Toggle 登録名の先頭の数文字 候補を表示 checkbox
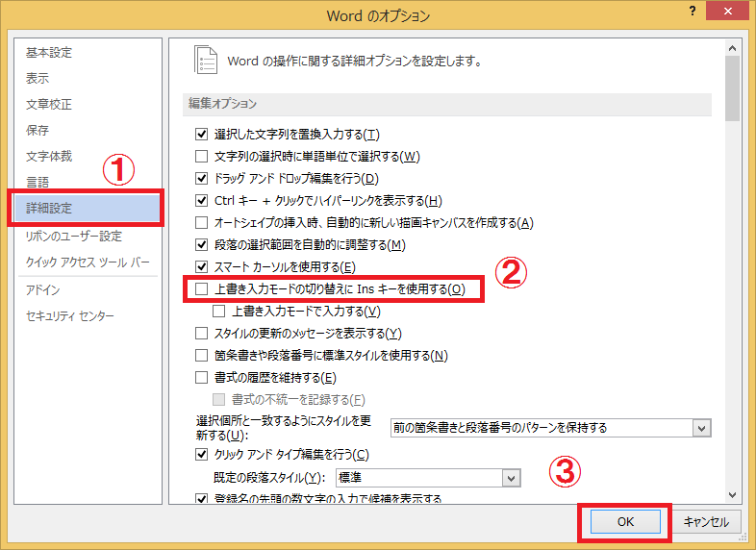Screen dimensions: 756x550 [x=201, y=498]
